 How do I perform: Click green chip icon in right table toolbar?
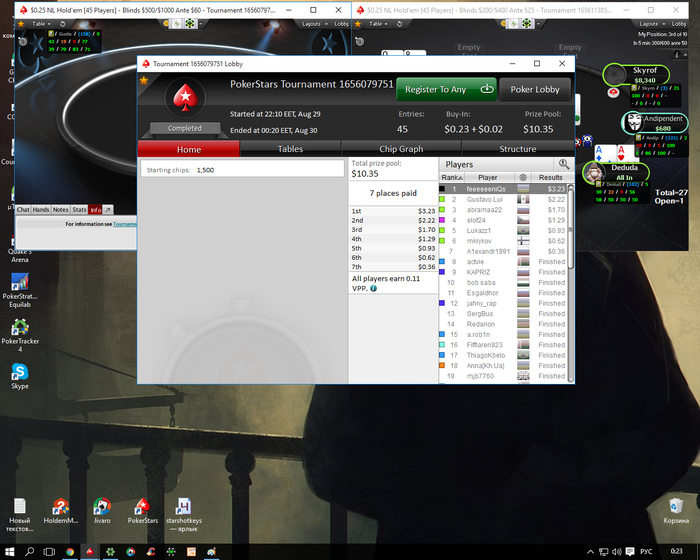click(527, 23)
